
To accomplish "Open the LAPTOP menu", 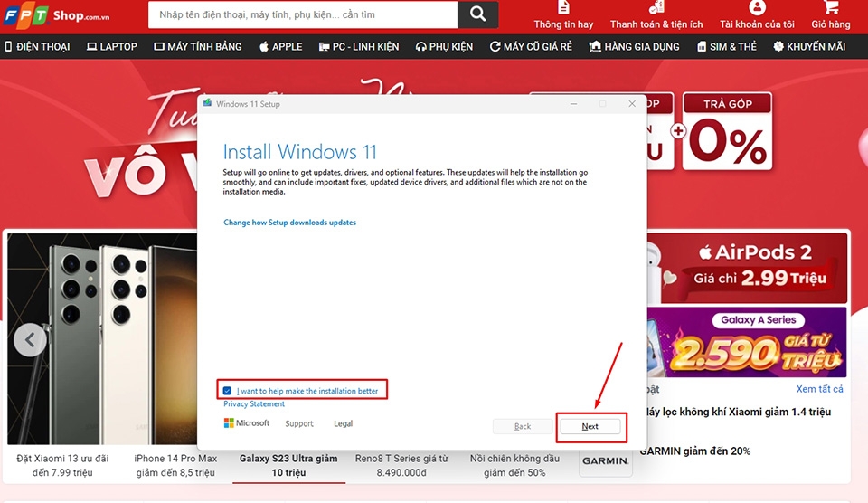I will (x=112, y=46).
